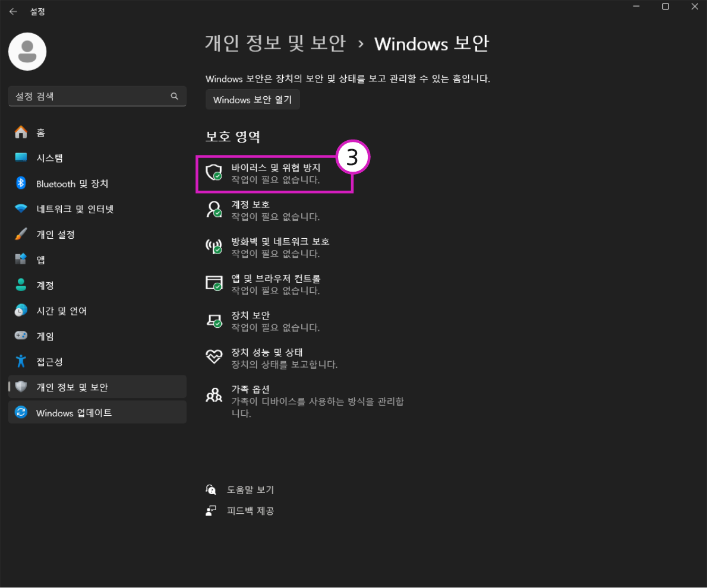
Task: Open the 계정 settings page
Action: tap(97, 284)
